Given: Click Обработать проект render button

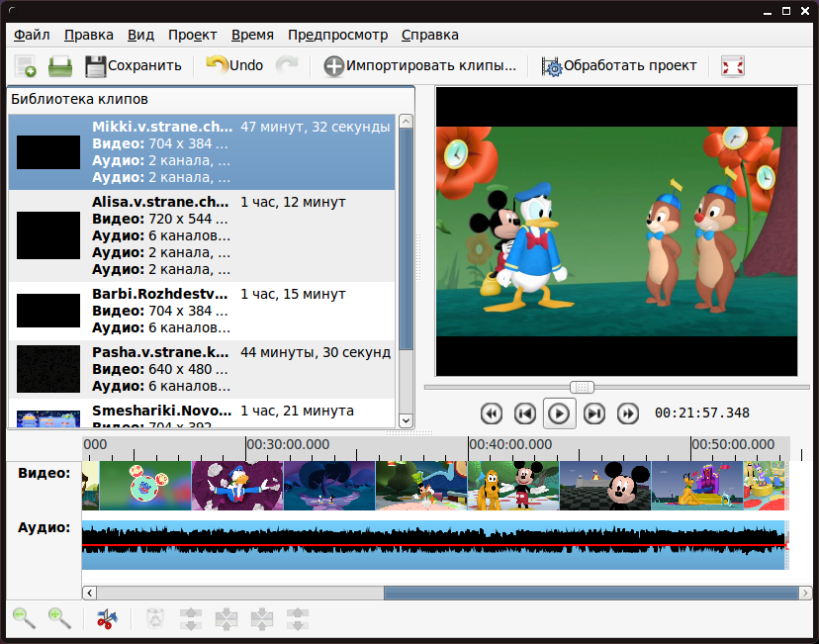Looking at the screenshot, I should tap(619, 66).
